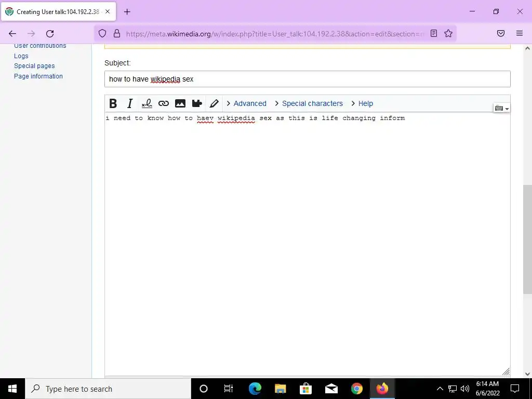Apply italic formatting in editor toolbar

[x=129, y=103]
